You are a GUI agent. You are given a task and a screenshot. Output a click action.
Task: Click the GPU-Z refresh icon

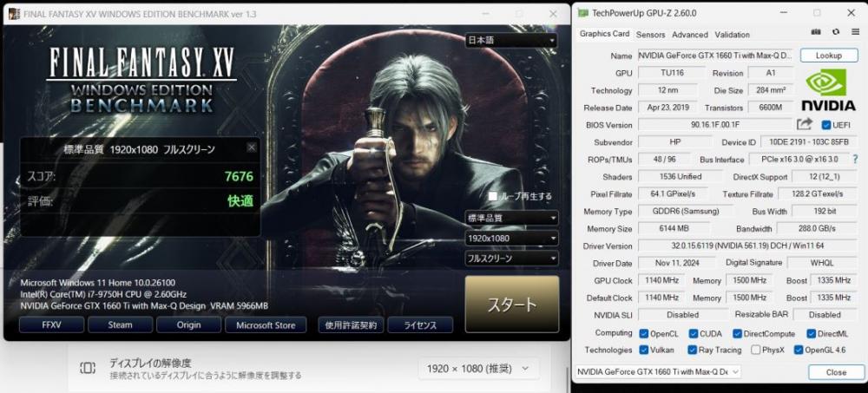836,33
